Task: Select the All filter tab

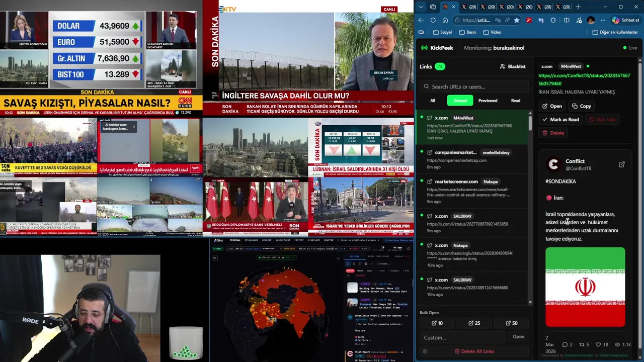Action: coord(433,101)
